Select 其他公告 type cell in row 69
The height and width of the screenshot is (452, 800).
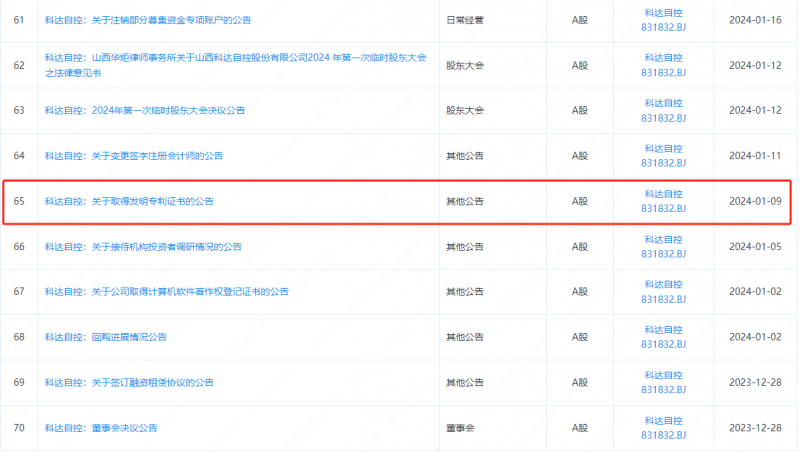pyautogui.click(x=465, y=382)
